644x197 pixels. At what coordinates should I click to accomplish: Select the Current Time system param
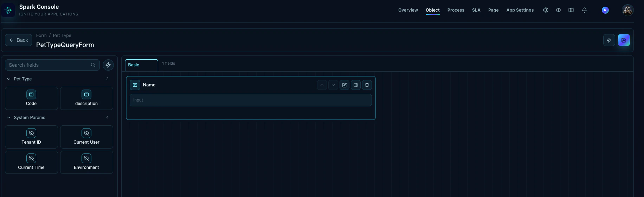[31, 162]
